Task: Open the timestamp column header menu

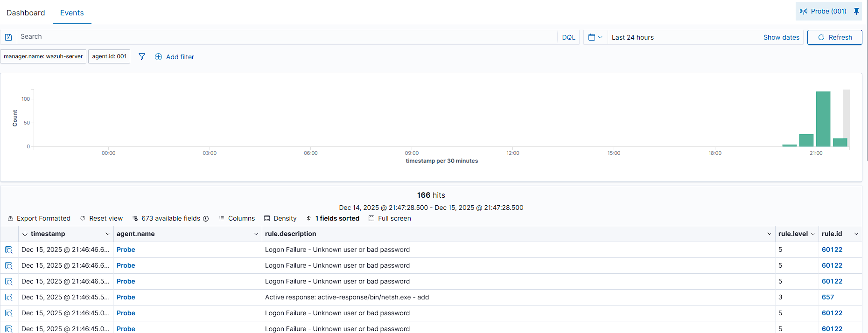Action: [108, 234]
